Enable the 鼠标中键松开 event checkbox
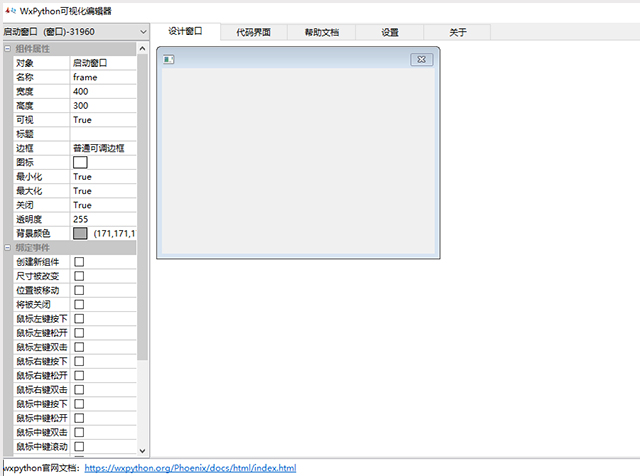The width and height of the screenshot is (640, 476). 79,418
